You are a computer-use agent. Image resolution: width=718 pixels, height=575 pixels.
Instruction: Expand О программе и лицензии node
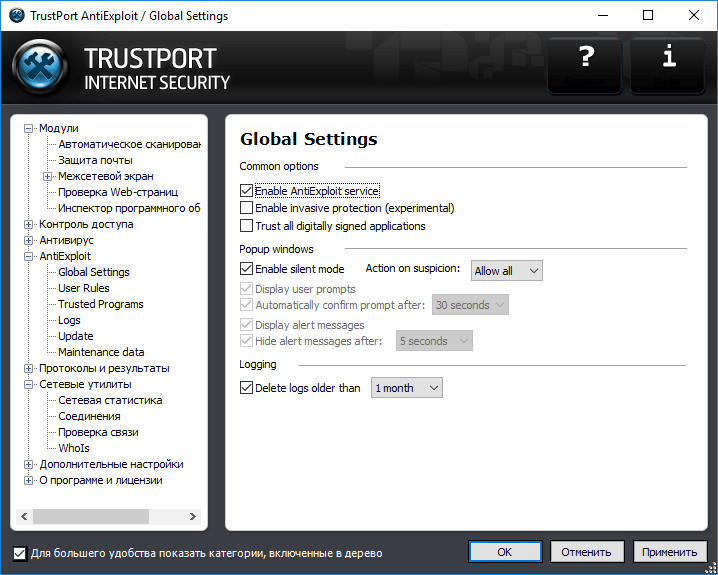28,480
